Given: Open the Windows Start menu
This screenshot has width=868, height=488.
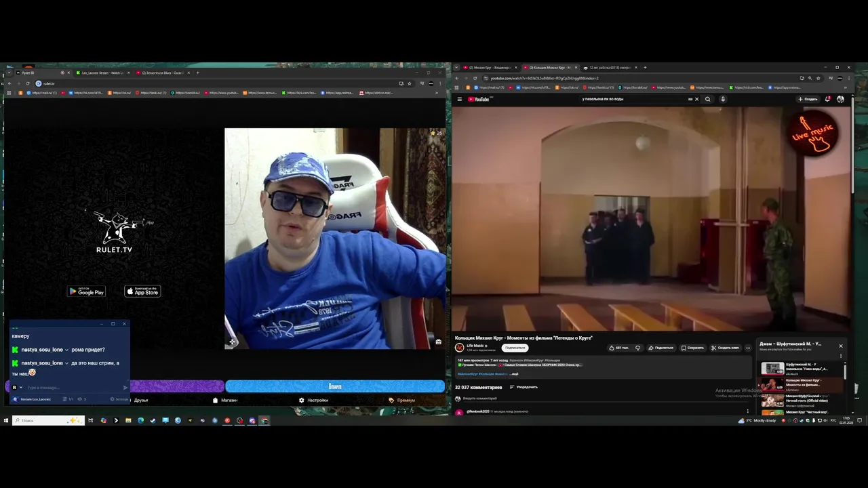Looking at the screenshot, I should (x=6, y=420).
